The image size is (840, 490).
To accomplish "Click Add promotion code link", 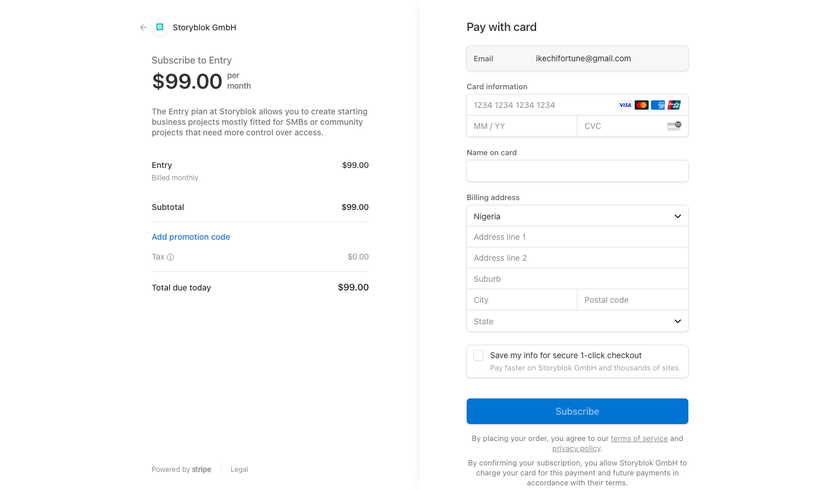I will 191,237.
